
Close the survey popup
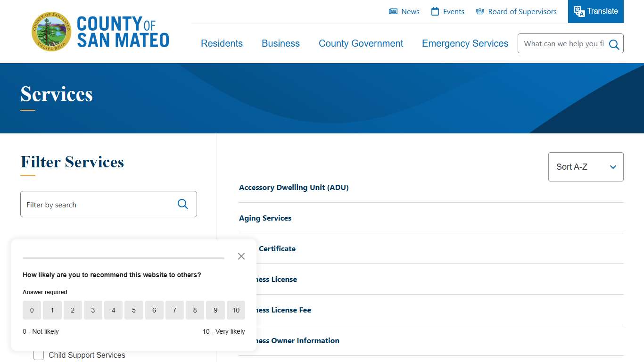tap(241, 256)
